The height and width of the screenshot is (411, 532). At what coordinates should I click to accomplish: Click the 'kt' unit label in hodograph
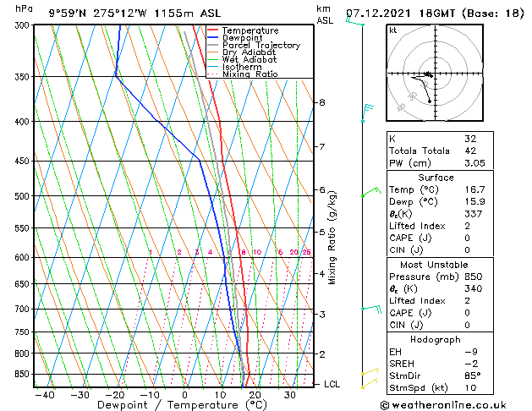tap(393, 30)
